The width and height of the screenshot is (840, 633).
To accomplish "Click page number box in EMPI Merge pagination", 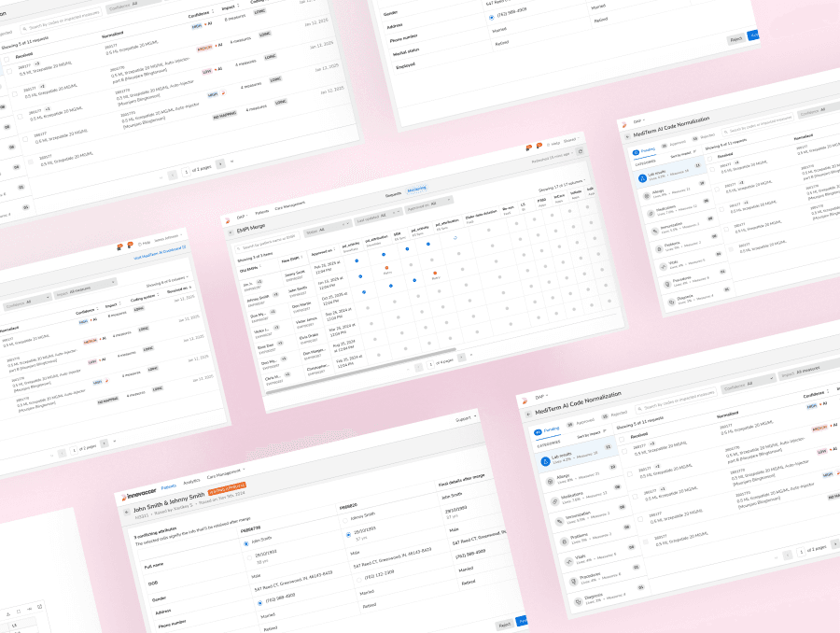I will [x=430, y=364].
